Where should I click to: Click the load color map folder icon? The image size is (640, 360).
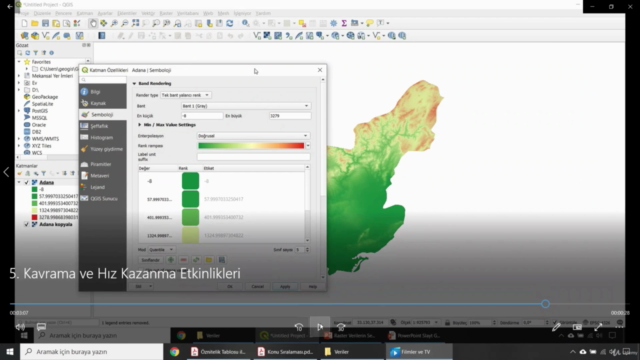[209, 260]
